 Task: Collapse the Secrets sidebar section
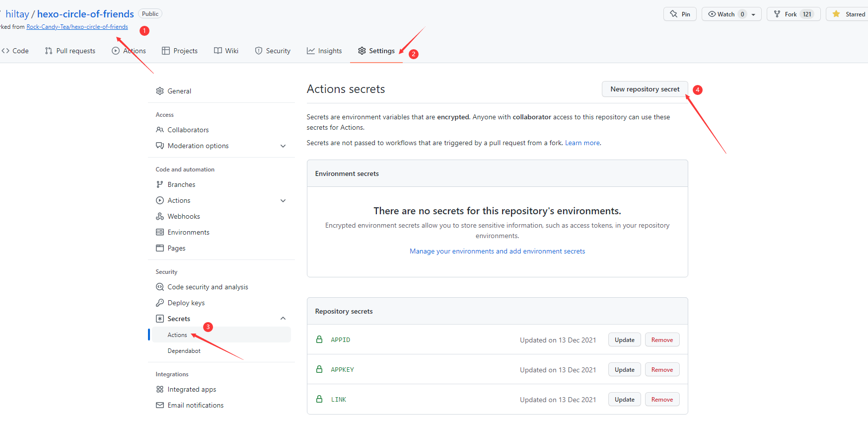(x=283, y=319)
